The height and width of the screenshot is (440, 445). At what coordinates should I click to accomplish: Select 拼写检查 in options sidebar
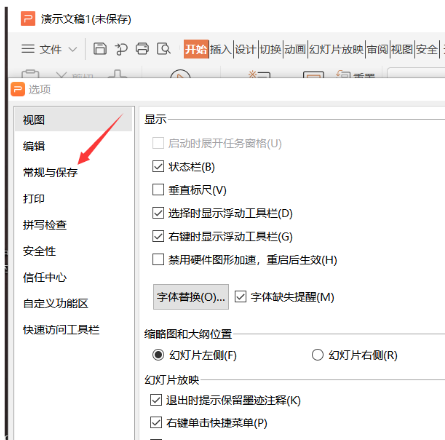(x=74, y=225)
